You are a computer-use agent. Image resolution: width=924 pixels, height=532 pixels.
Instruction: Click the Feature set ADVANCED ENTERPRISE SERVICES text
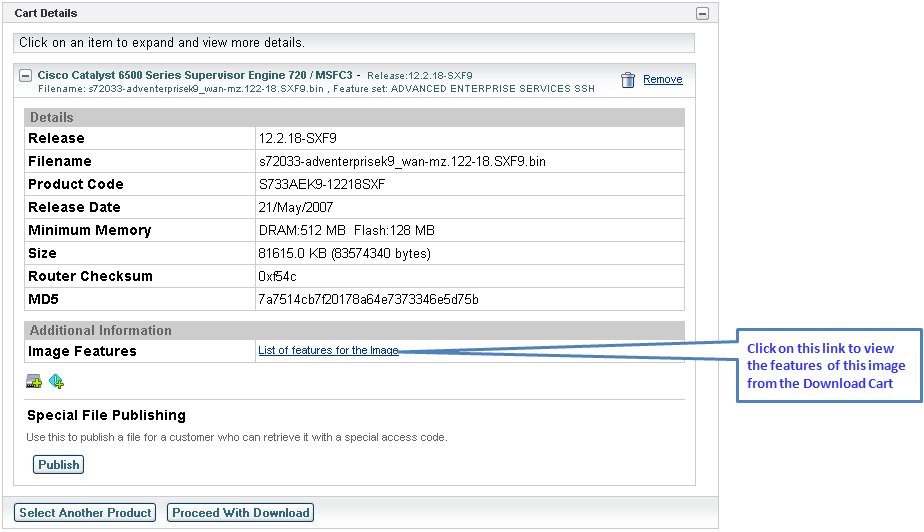464,88
